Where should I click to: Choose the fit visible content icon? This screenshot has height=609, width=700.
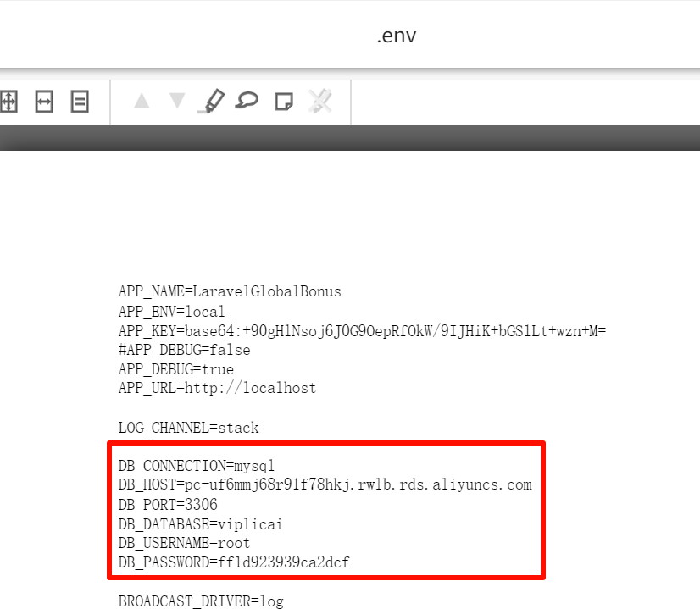(80, 102)
